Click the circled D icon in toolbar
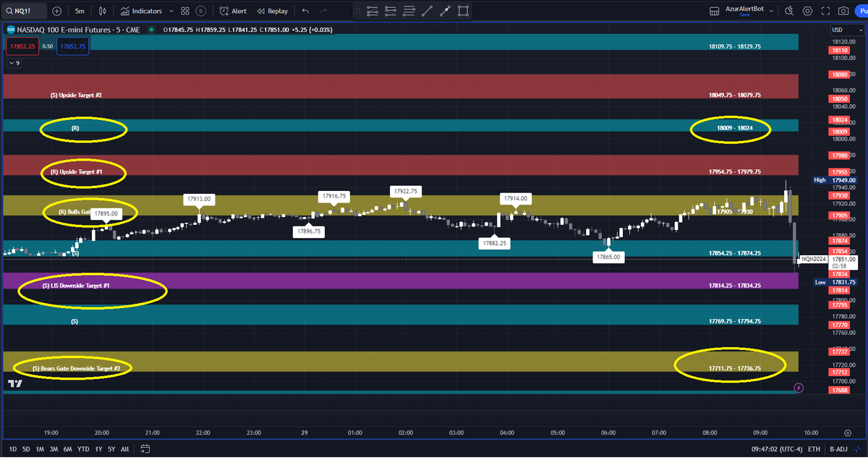Screen dimensions: 868x460 [x=200, y=11]
